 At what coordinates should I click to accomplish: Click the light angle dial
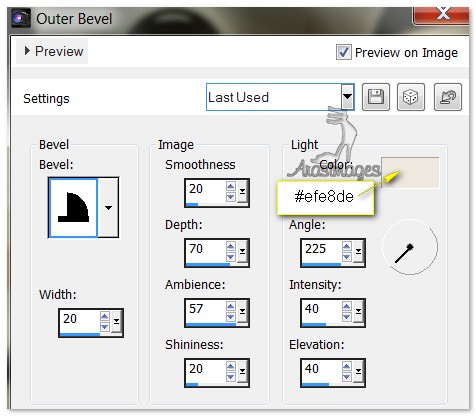pyautogui.click(x=410, y=247)
